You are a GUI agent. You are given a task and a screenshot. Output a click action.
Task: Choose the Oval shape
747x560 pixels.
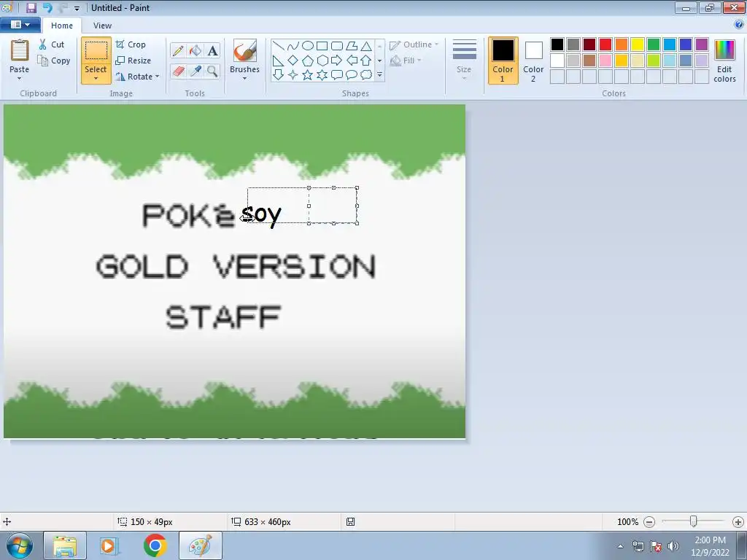tap(308, 46)
